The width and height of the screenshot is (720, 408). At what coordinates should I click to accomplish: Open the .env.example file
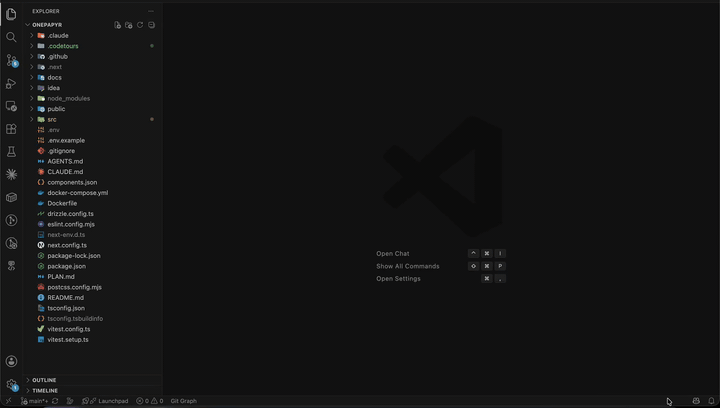coord(92,140)
